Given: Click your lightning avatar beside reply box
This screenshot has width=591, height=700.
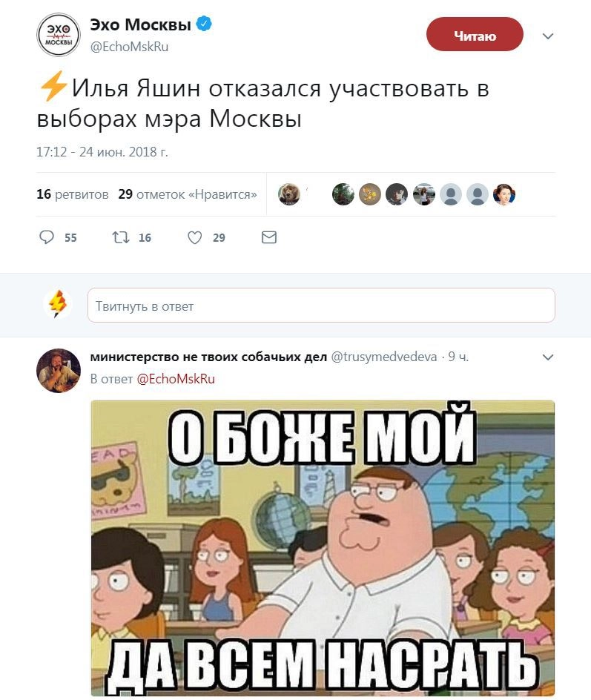Looking at the screenshot, I should click(58, 303).
